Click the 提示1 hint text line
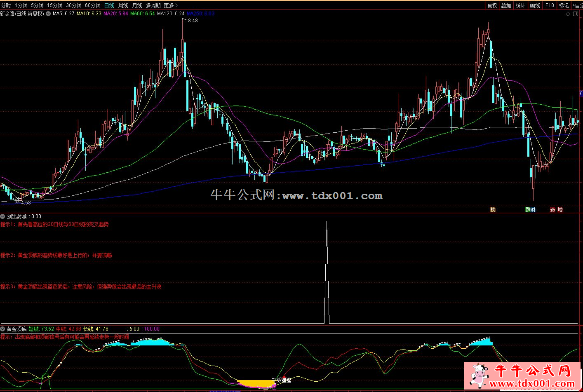 [54, 225]
